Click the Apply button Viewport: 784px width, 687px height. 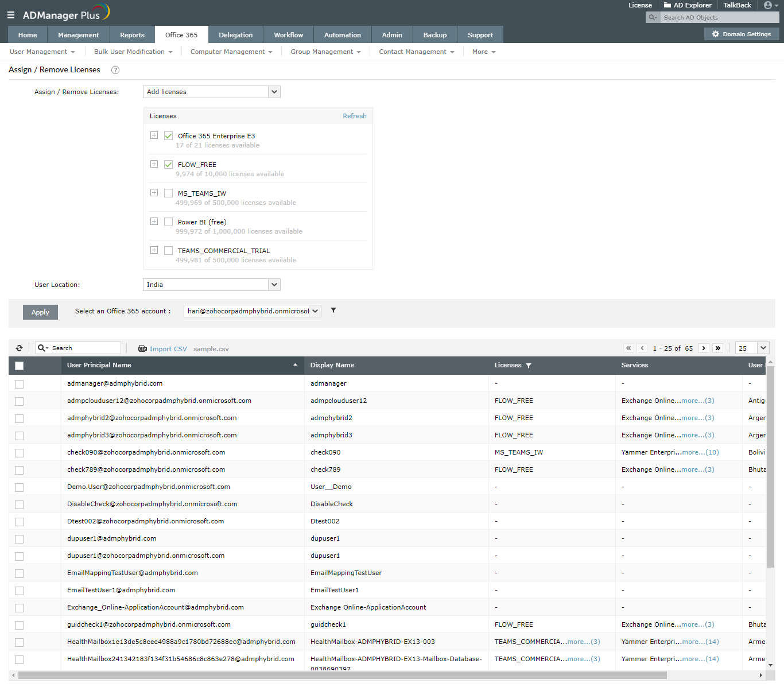tap(40, 312)
